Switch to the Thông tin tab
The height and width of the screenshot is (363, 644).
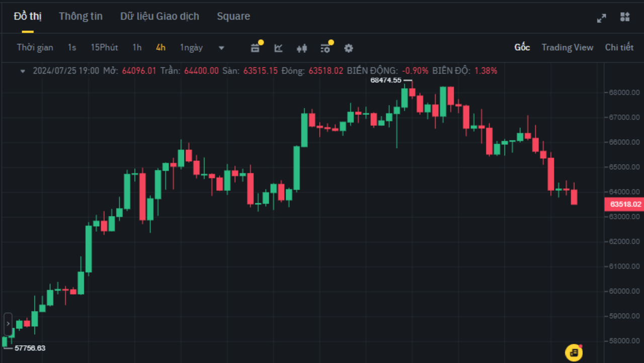80,16
